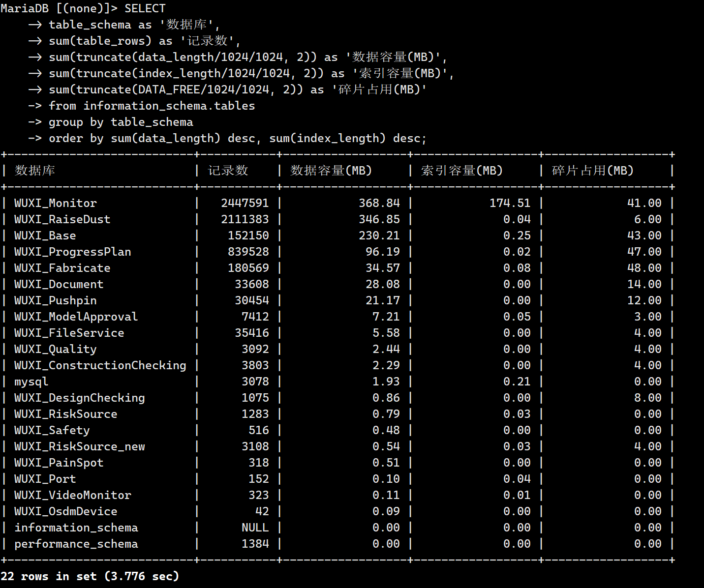Select 'from information_schema.tables' query line

tap(152, 106)
